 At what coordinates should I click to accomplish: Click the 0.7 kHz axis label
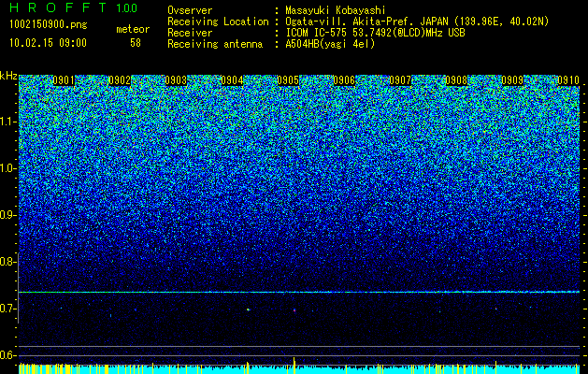point(7,309)
